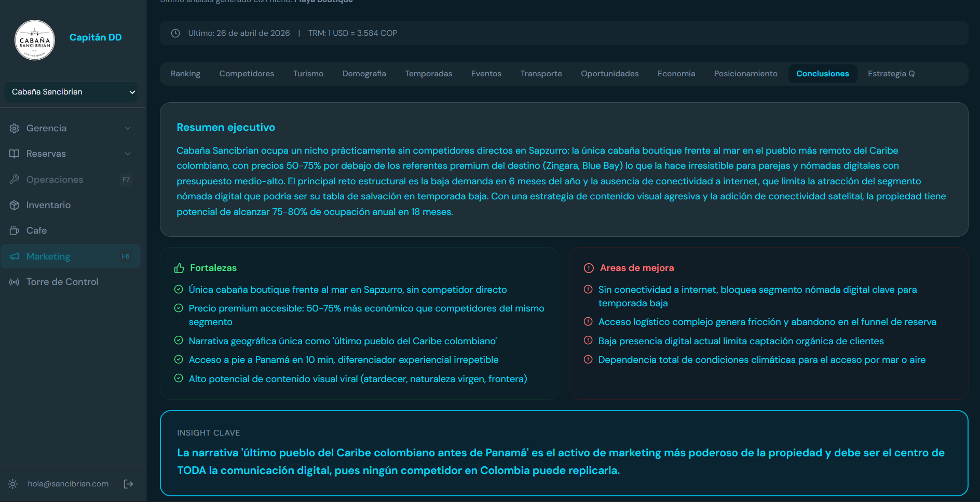Click alert icon for 'Baja presencia digital'

(588, 341)
